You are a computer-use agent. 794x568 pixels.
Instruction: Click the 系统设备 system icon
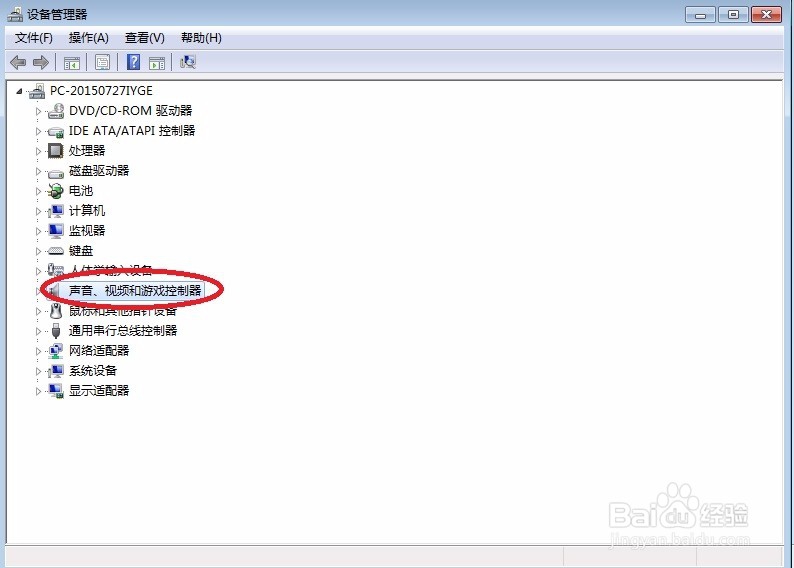[x=56, y=371]
